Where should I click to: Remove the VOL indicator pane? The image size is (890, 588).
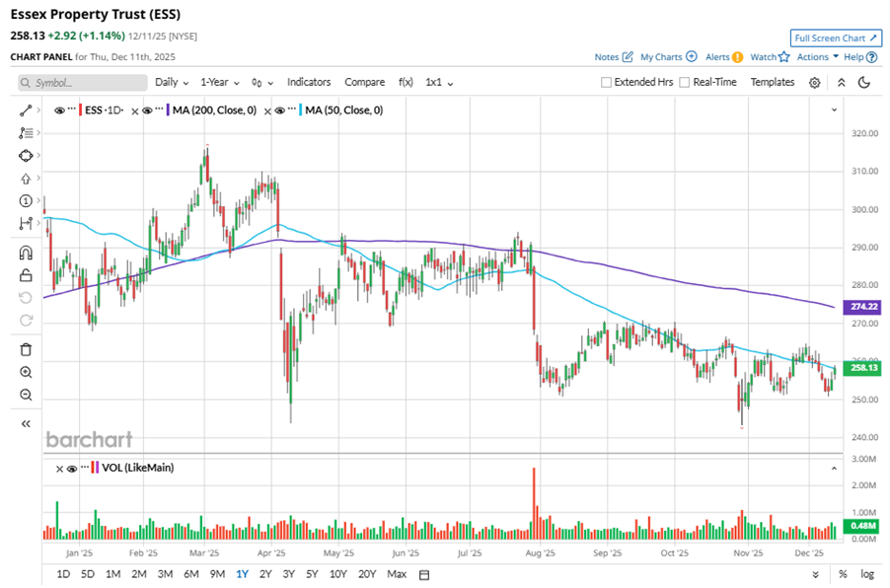59,469
